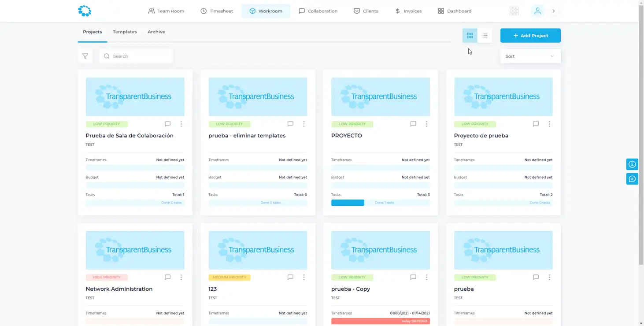This screenshot has width=644, height=326.
Task: Go to Timesheet in top navigation
Action: click(217, 11)
